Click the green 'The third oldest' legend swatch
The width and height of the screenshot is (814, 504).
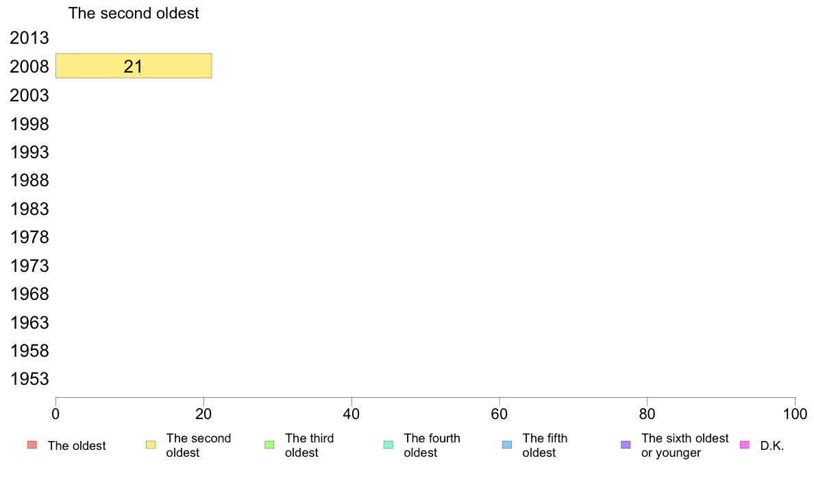pos(269,445)
